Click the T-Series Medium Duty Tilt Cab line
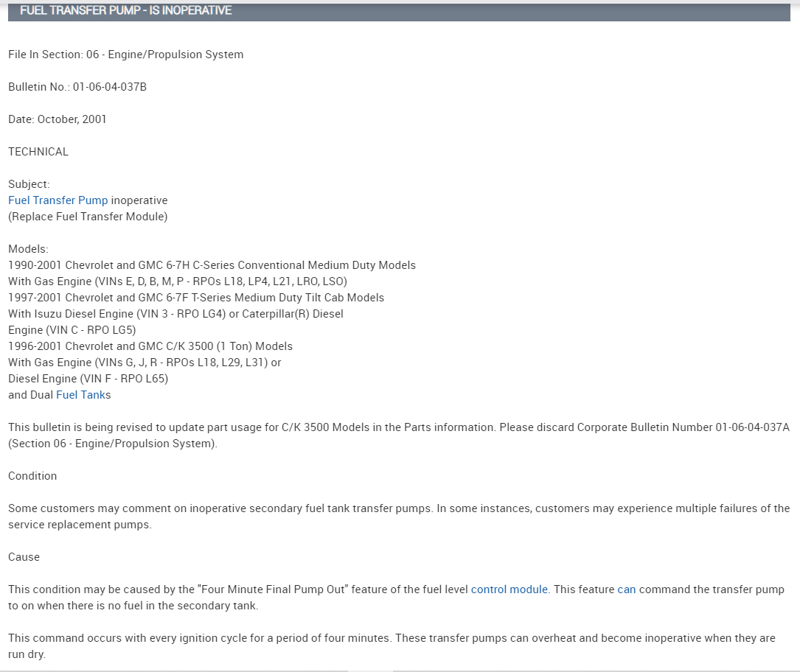The height and width of the screenshot is (672, 800). tap(196, 298)
